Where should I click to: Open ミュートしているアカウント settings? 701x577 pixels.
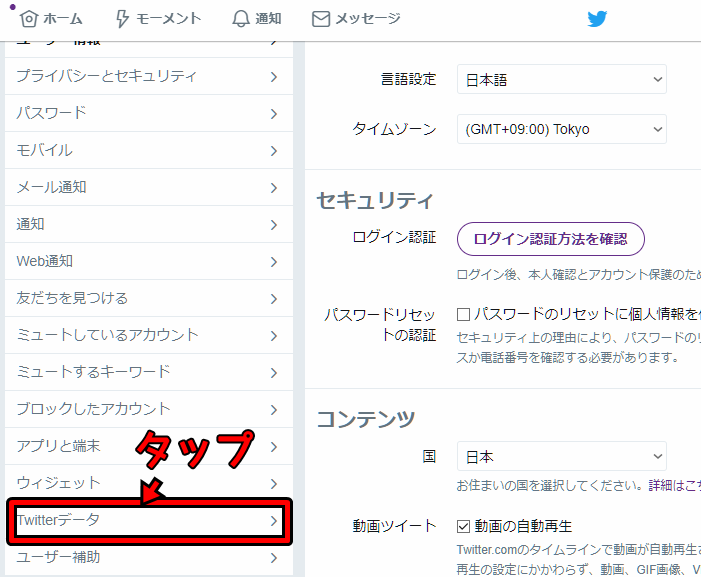click(x=149, y=335)
